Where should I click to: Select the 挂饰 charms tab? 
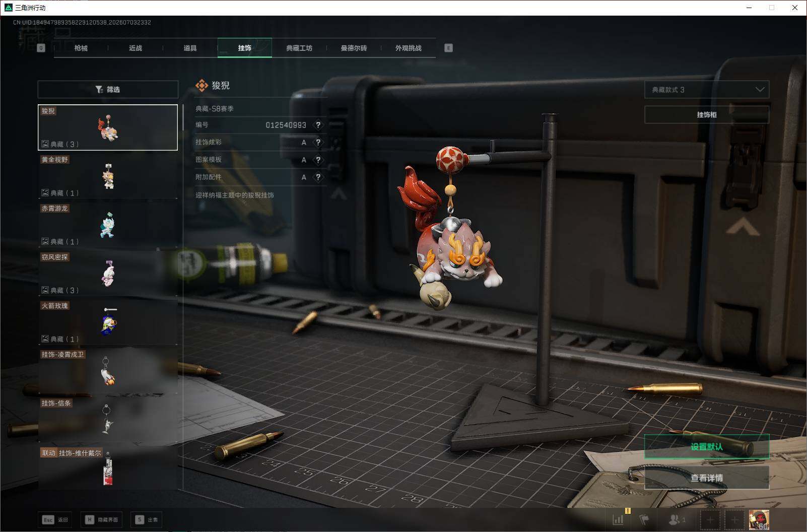pyautogui.click(x=245, y=48)
